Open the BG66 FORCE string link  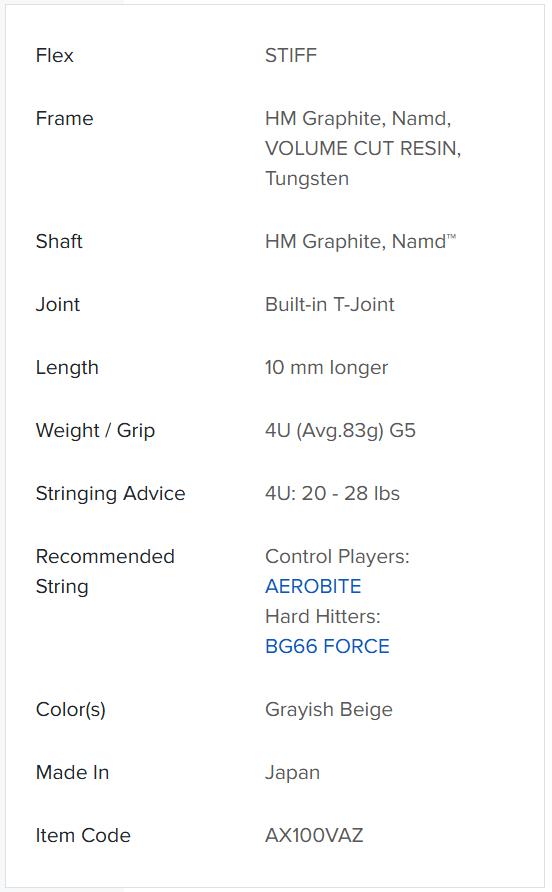point(327,646)
